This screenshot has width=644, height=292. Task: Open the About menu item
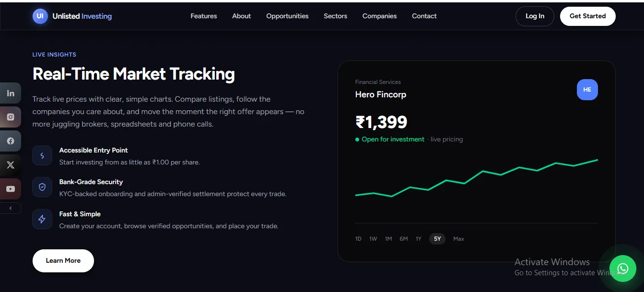pos(242,16)
